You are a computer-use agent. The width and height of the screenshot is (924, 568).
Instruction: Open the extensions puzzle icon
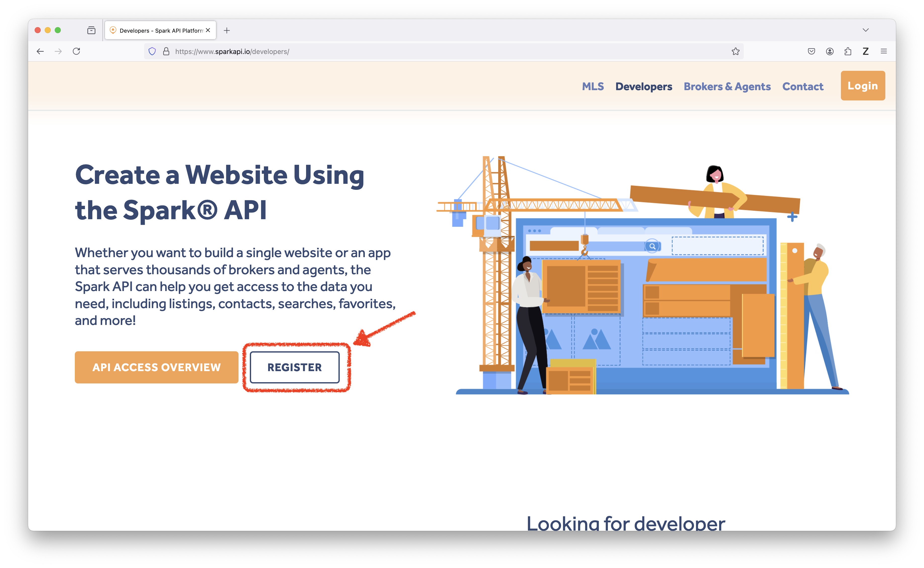click(848, 51)
